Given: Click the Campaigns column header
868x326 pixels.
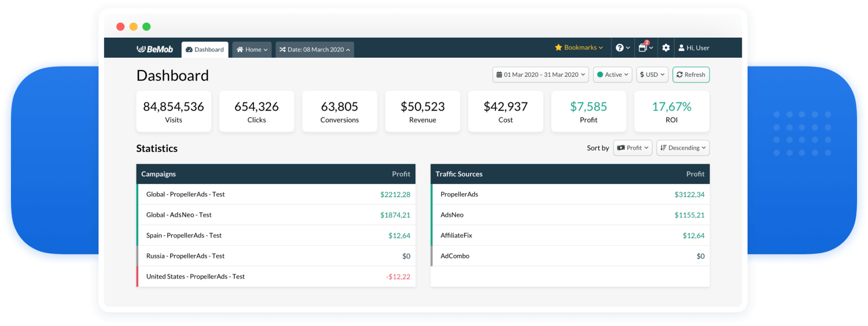Looking at the screenshot, I should pos(159,174).
